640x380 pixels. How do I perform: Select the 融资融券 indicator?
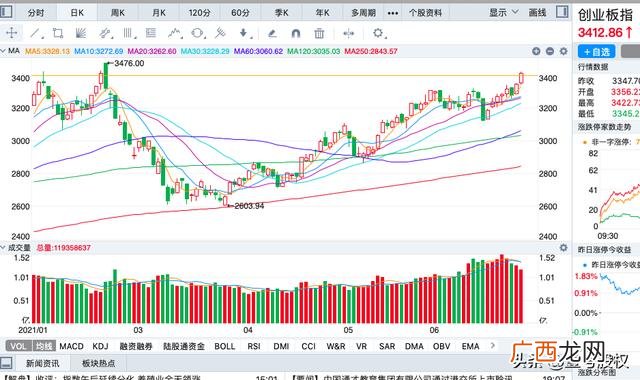click(136, 346)
